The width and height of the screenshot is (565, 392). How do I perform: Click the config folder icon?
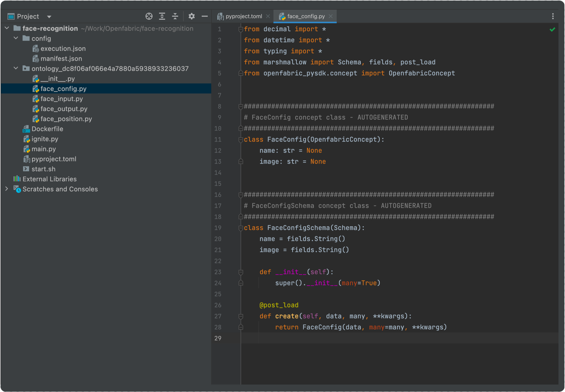click(x=26, y=38)
